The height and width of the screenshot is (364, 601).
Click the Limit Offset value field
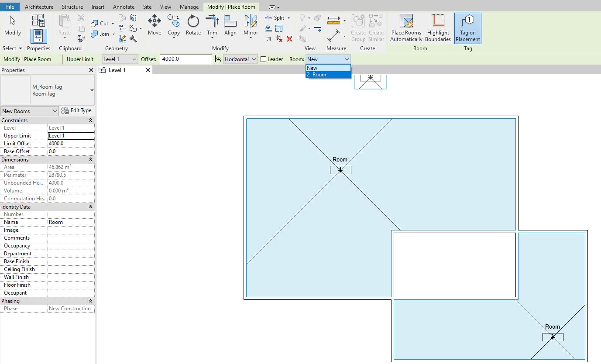[71, 144]
